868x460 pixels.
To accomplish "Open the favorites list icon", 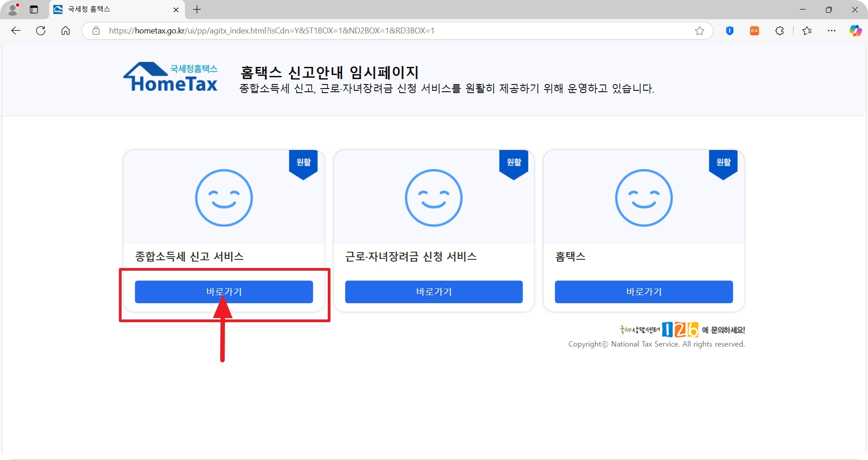I will click(807, 31).
